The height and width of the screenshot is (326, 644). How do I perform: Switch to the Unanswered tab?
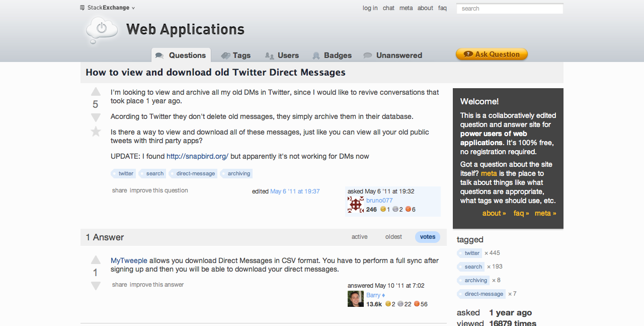393,55
